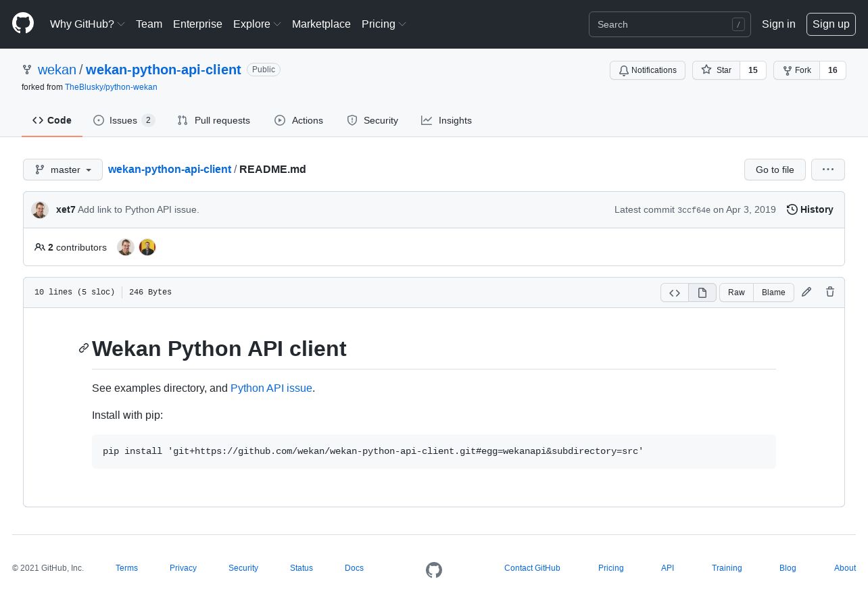The image size is (868, 612).
Task: Open the Privacy footer link
Action: coord(183,568)
